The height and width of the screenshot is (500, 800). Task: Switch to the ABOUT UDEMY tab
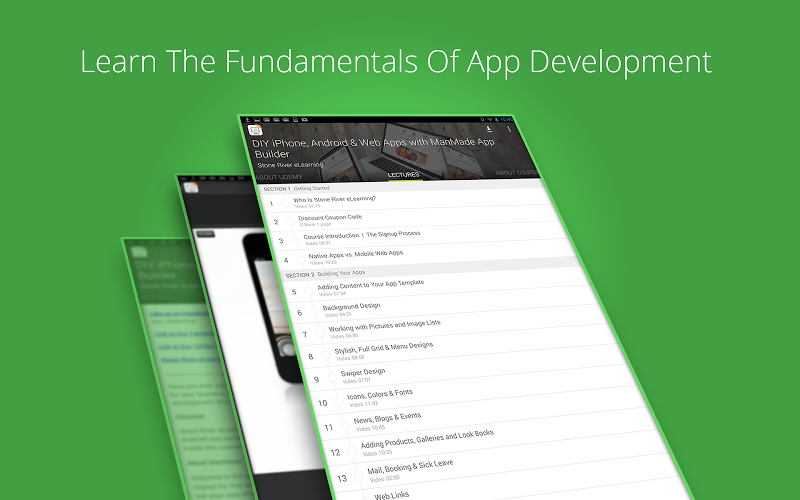(279, 177)
